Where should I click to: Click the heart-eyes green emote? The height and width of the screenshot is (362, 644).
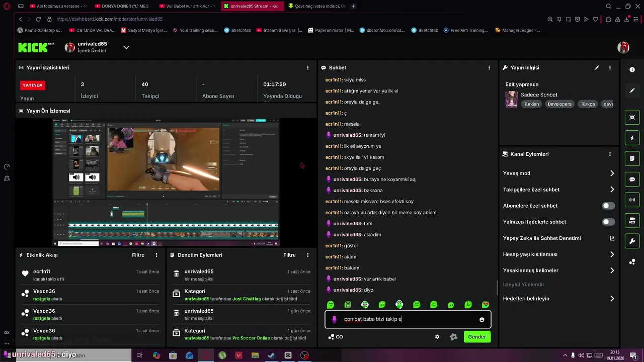[x=486, y=305]
